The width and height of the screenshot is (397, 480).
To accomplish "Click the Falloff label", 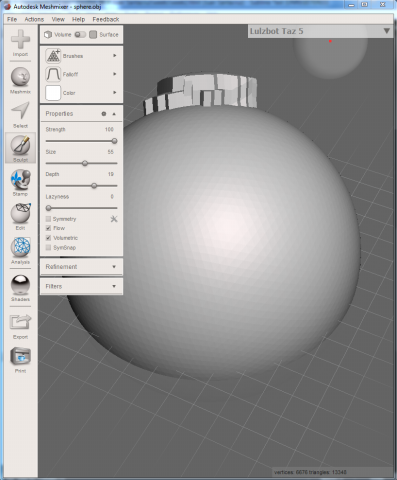I will point(70,74).
